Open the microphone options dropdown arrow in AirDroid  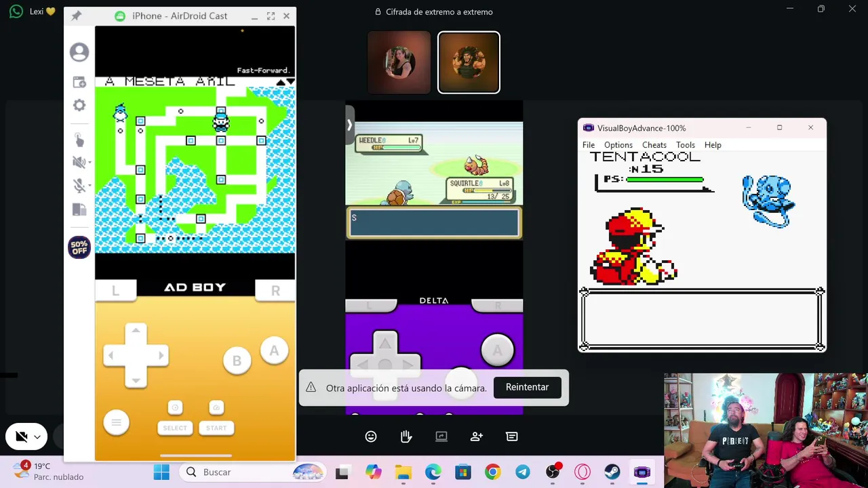(x=90, y=186)
